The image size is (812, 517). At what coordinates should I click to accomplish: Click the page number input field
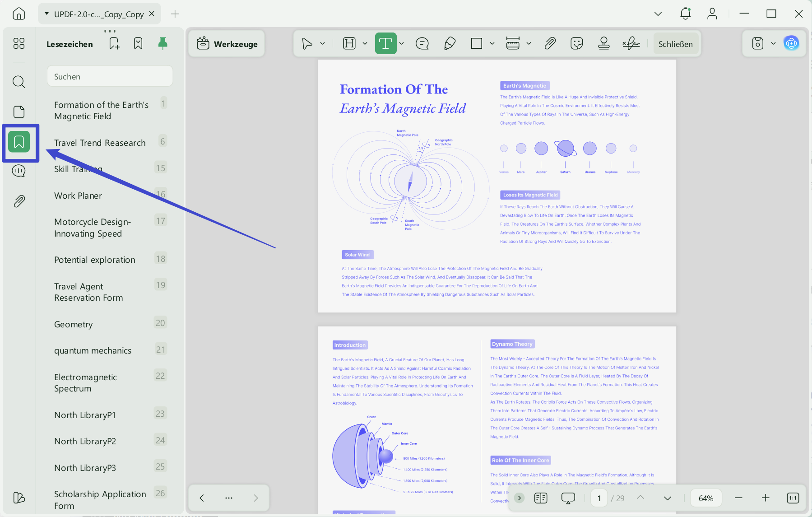point(599,498)
